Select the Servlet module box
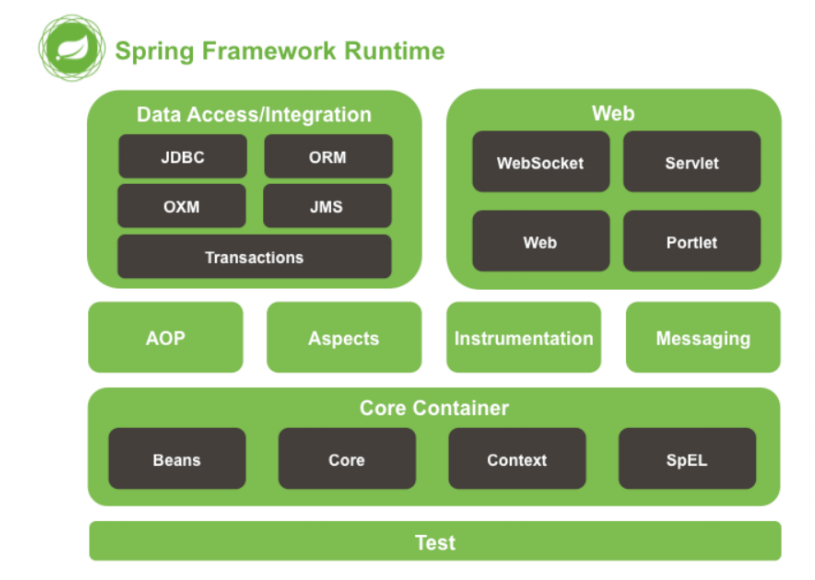815x580 pixels. (692, 162)
